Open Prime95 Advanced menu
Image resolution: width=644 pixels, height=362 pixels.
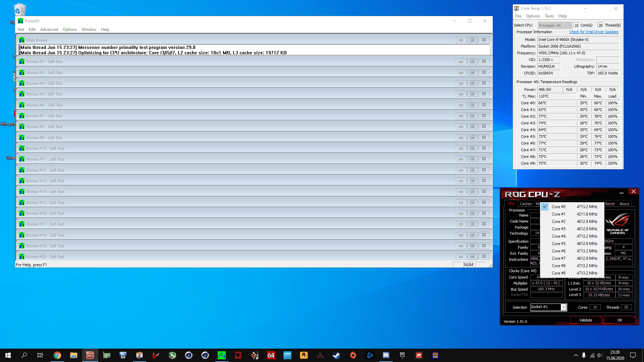[49, 29]
